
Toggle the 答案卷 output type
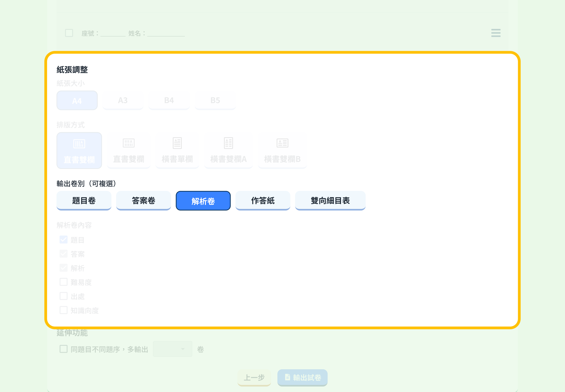coord(143,201)
